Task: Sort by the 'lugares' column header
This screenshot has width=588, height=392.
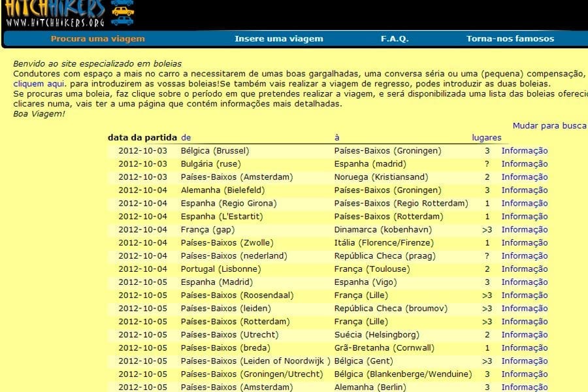Action: point(487,137)
